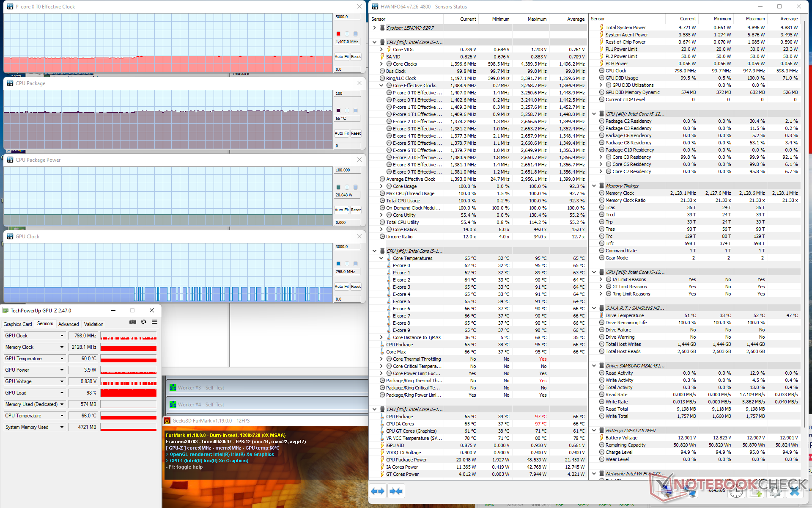This screenshot has height=508, width=812.
Task: Close the GPU Clock graph window
Action: pos(359,236)
